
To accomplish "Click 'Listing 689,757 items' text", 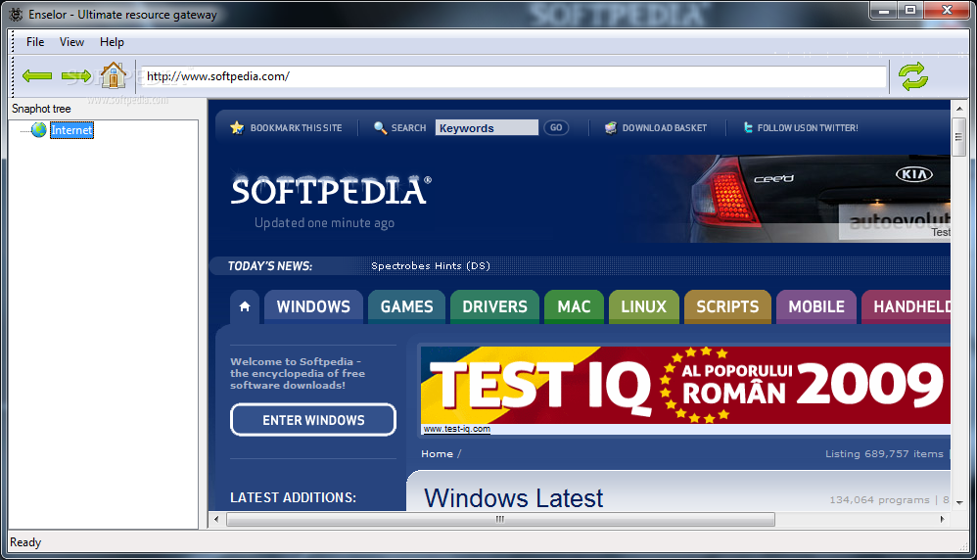I will point(884,454).
